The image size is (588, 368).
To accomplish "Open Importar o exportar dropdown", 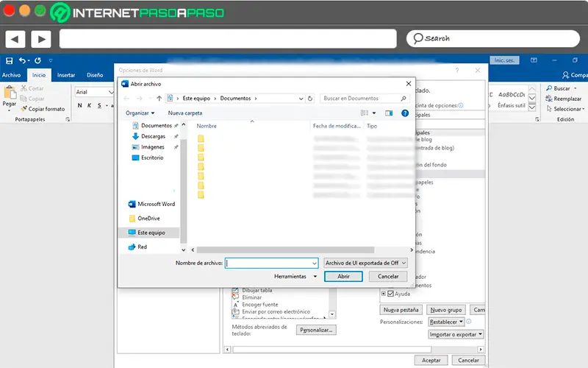I will [456, 334].
